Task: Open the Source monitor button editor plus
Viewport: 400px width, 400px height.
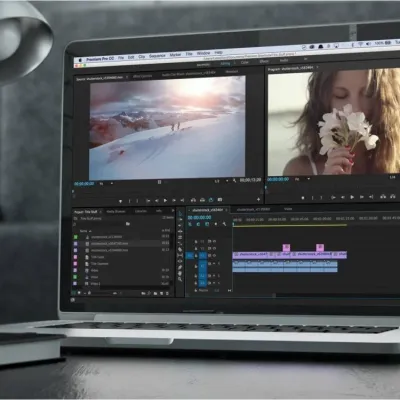Action: [258, 199]
